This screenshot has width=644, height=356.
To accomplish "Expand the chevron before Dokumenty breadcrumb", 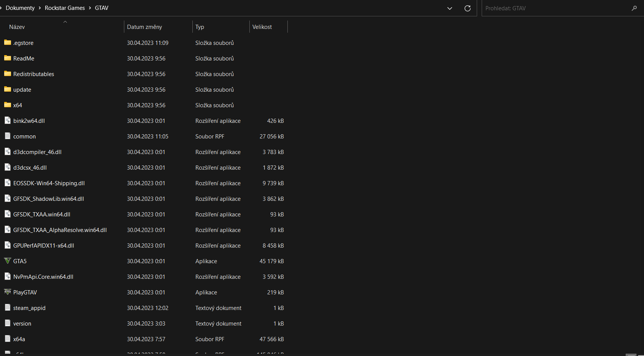I will pyautogui.click(x=1, y=8).
